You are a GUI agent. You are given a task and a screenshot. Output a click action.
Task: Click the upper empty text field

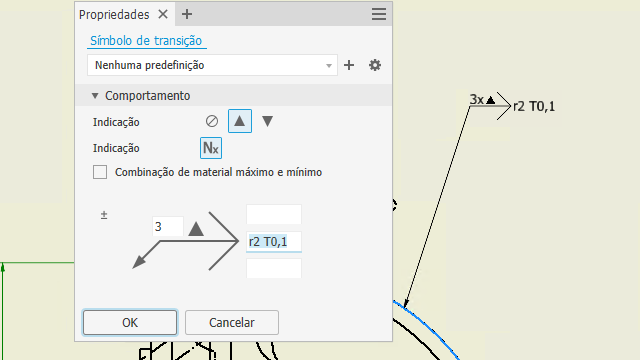(274, 214)
